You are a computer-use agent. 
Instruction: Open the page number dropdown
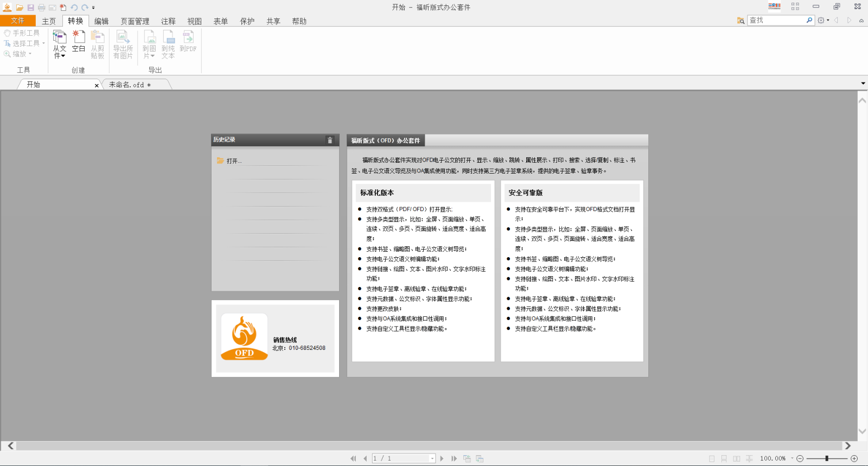click(x=432, y=458)
